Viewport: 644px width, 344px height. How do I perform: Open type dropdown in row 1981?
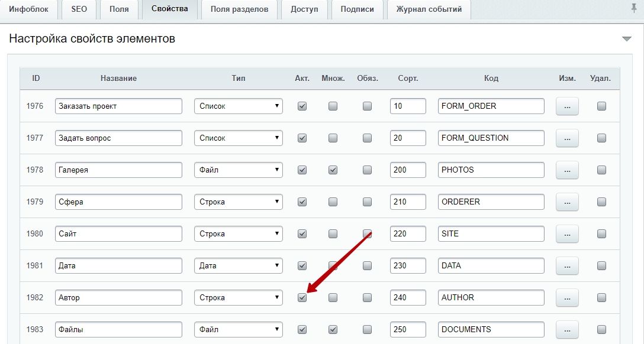[238, 266]
